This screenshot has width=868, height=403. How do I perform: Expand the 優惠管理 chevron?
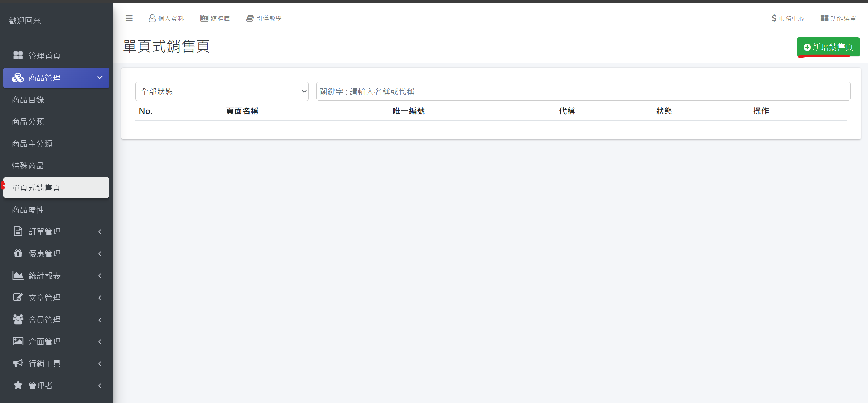coord(100,254)
